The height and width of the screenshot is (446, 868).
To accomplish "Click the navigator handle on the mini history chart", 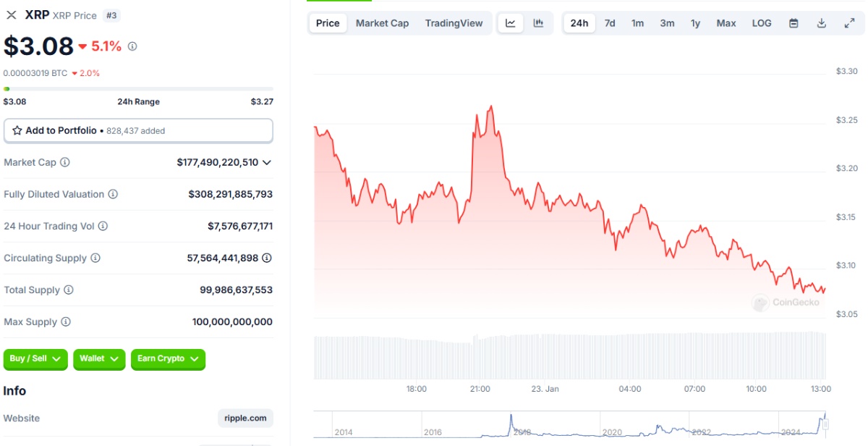I will click(825, 424).
